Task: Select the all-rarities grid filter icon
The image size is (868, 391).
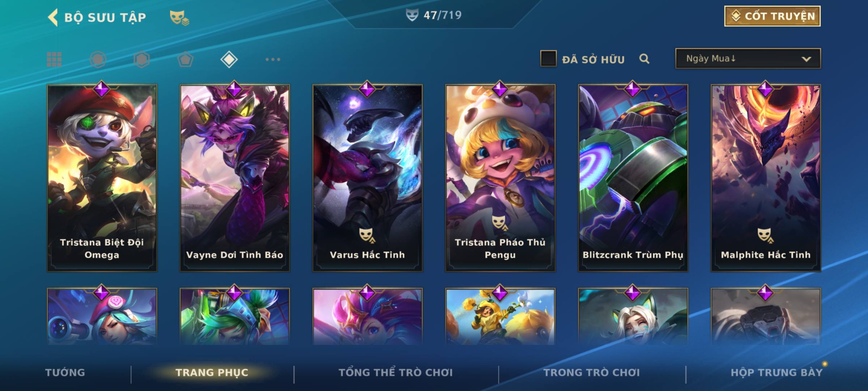Action: (54, 59)
